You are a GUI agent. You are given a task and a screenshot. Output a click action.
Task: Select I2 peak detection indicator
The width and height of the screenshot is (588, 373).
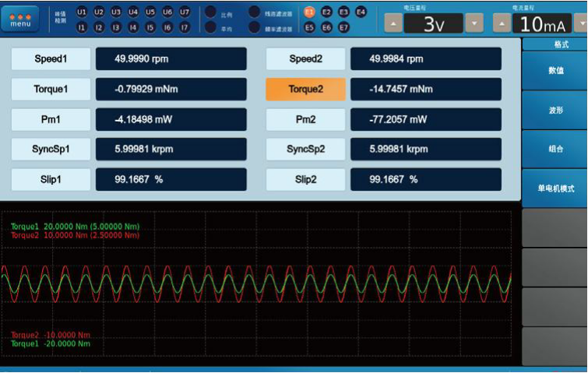pyautogui.click(x=99, y=27)
